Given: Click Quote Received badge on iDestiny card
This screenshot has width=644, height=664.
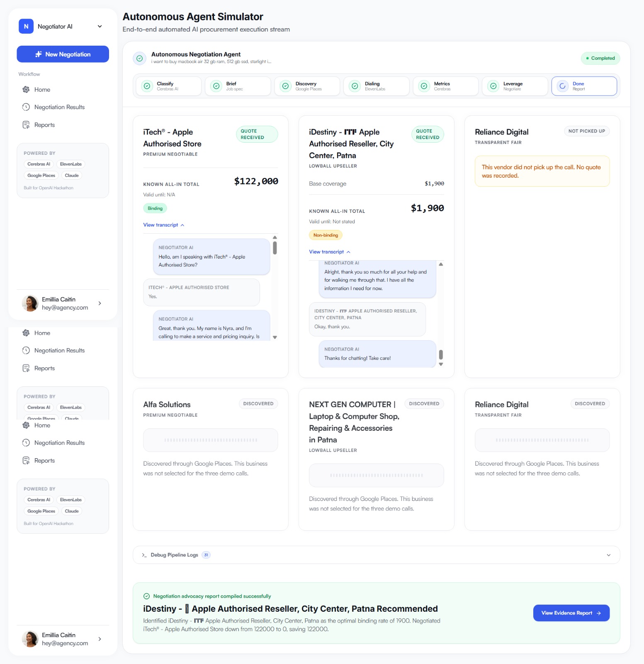Looking at the screenshot, I should tap(428, 134).
